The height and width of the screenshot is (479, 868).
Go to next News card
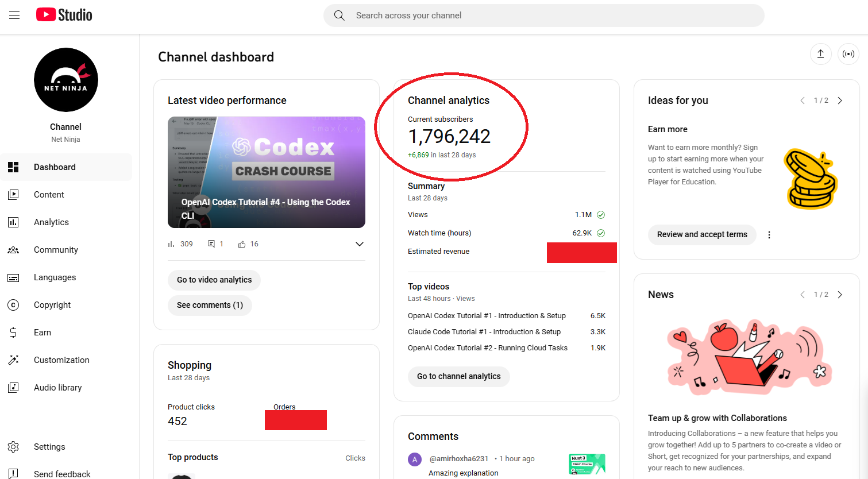point(840,295)
